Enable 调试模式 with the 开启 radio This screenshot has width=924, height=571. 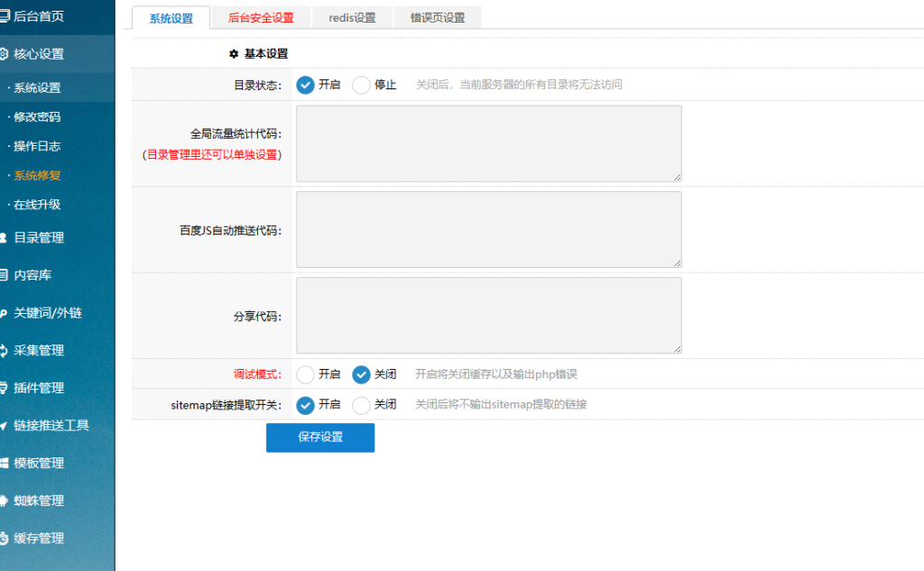(x=306, y=374)
